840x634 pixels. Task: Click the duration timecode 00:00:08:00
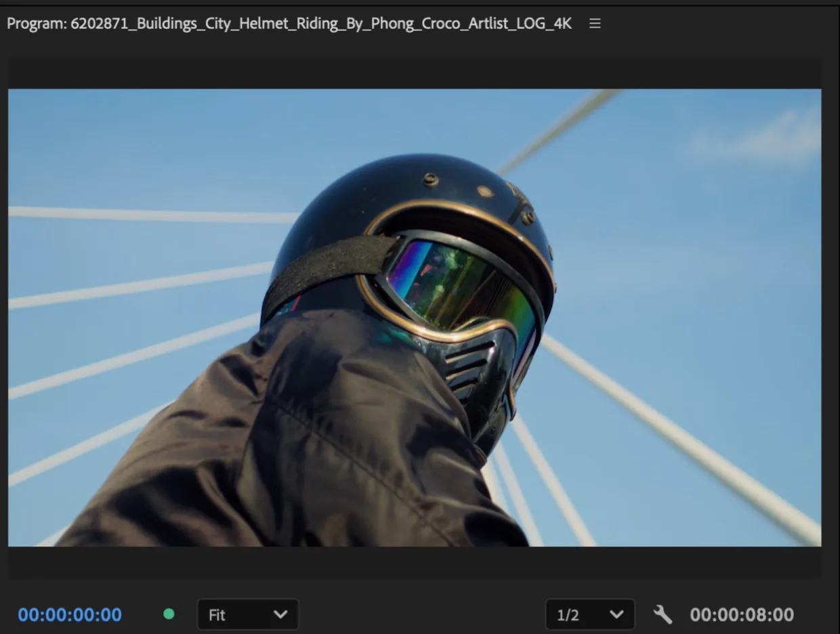742,615
